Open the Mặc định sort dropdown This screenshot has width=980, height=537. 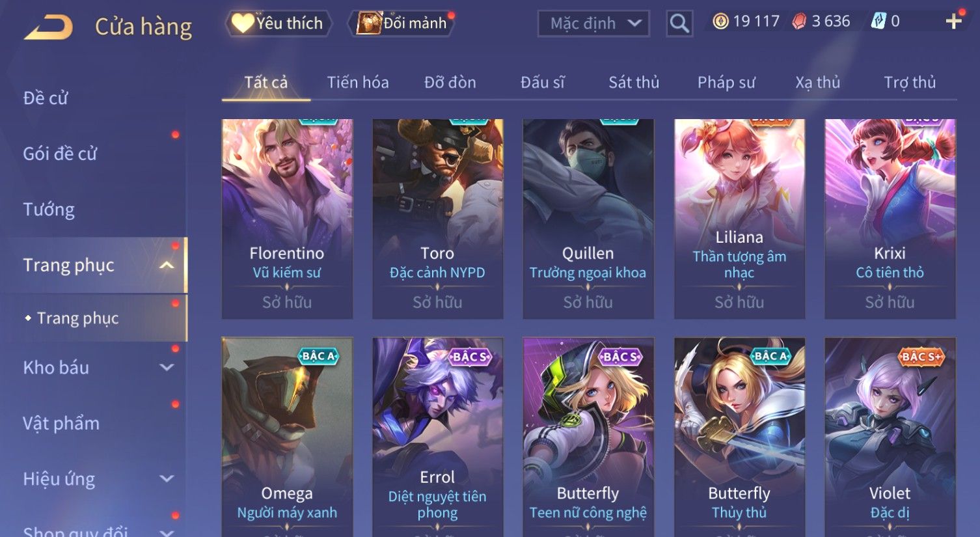point(593,23)
